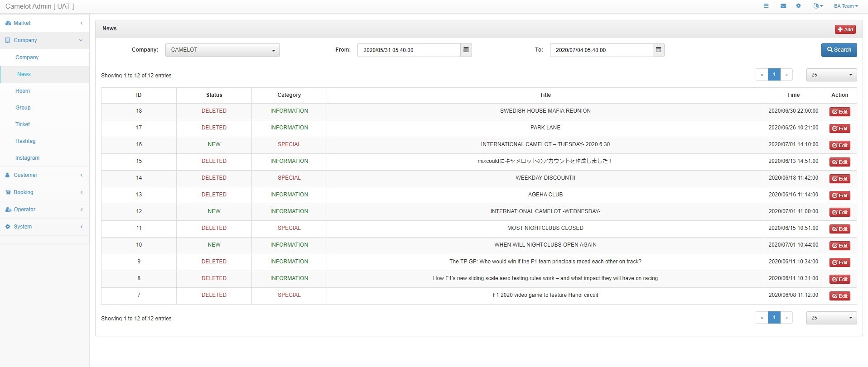868x367 pixels.
Task: Edit the SWEDISH HOUSE MAFIA REUNION news
Action: (x=839, y=112)
